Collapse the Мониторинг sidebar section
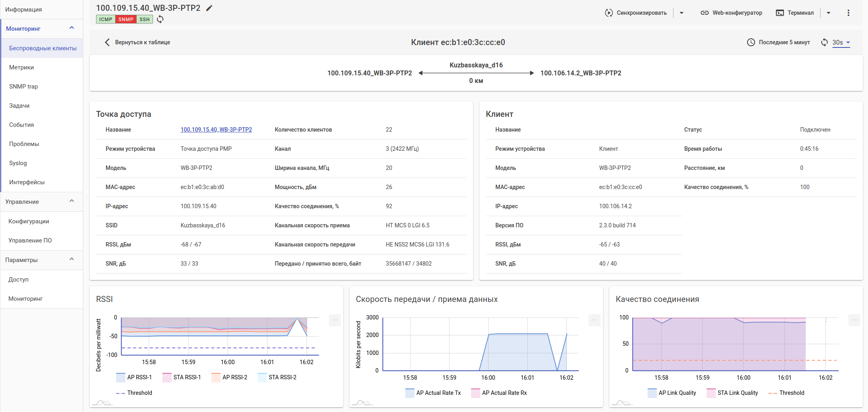Image resolution: width=868 pixels, height=412 pixels. tap(72, 28)
